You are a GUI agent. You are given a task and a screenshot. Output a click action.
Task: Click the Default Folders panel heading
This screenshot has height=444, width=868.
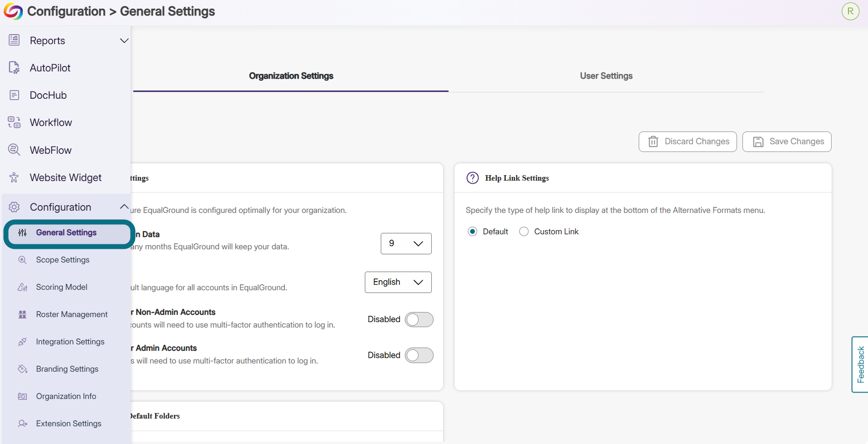[x=155, y=416]
